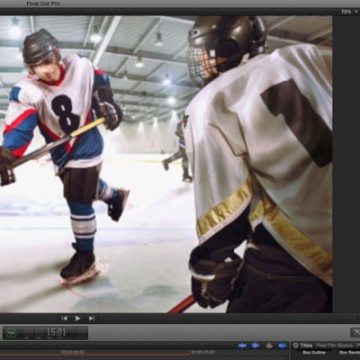Select the Pixel Film Studios category
Screen dimensions: 360x360
point(338,345)
